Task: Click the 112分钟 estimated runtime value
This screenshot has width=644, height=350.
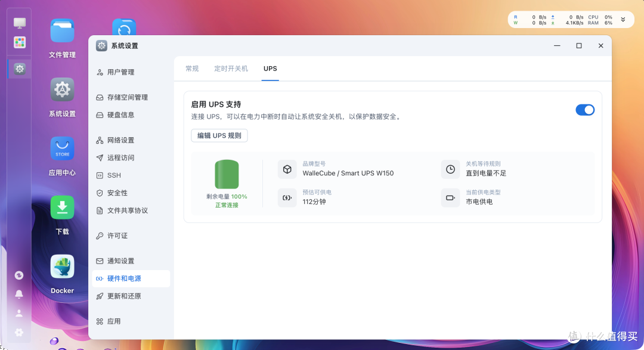Action: click(x=314, y=202)
